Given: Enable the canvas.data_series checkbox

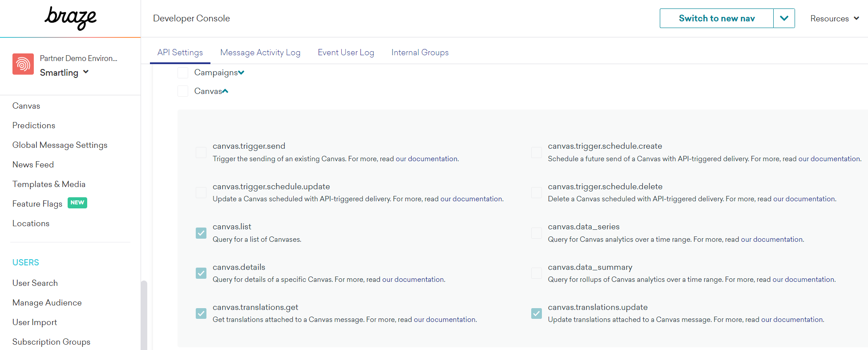Looking at the screenshot, I should [x=537, y=233].
